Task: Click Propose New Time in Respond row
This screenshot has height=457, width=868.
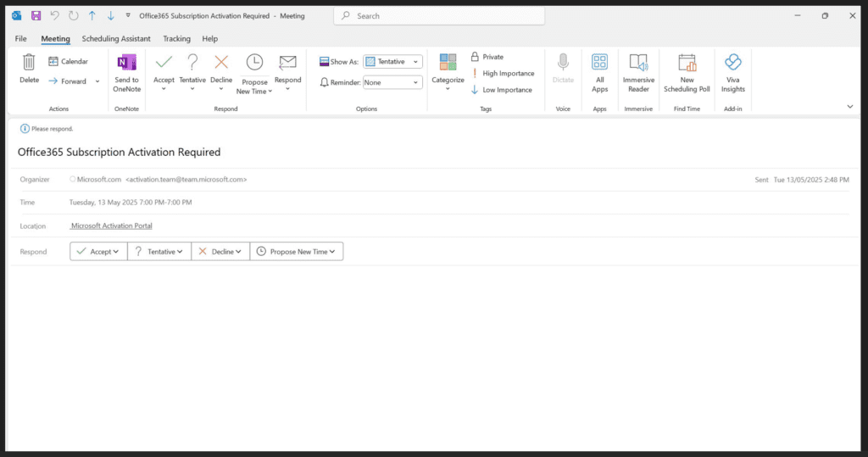Action: (297, 252)
